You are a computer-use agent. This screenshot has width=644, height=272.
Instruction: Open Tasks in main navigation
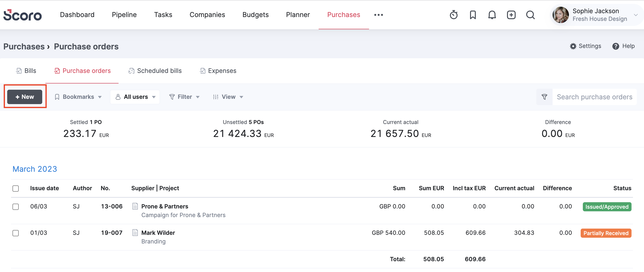coord(163,15)
